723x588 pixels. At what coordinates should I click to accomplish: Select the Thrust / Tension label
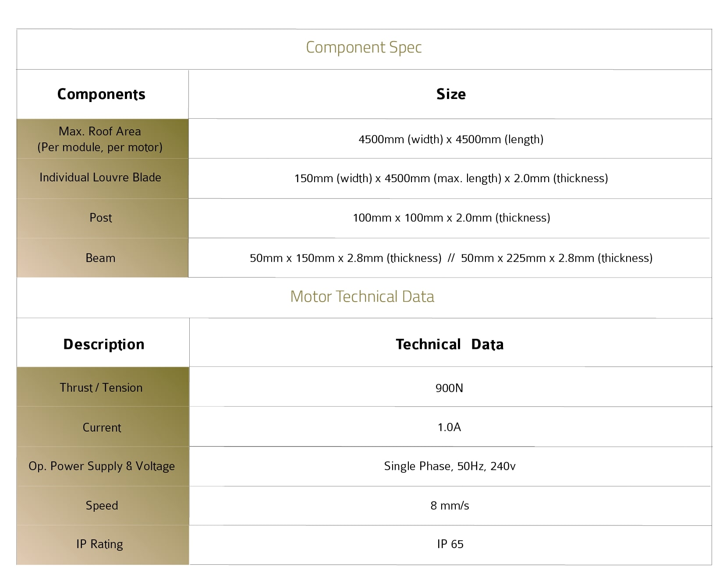coord(101,387)
